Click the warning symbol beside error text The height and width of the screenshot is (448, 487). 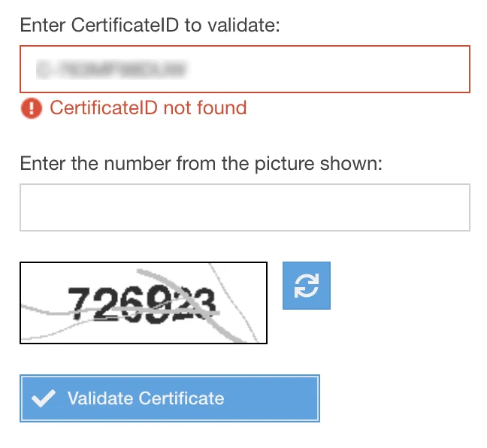click(32, 108)
